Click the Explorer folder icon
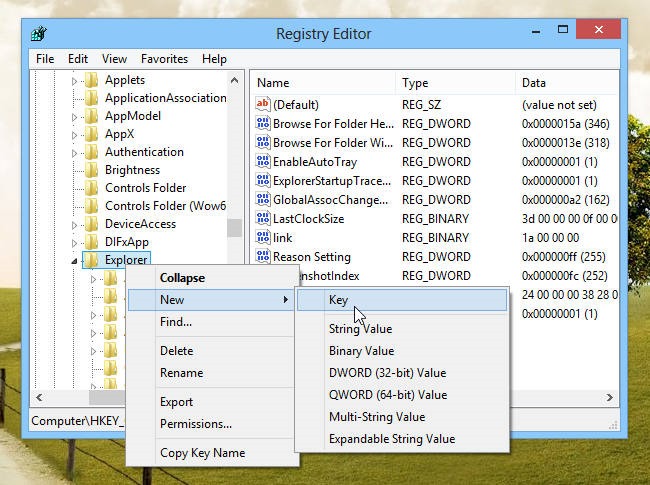This screenshot has height=485, width=650. 92,260
